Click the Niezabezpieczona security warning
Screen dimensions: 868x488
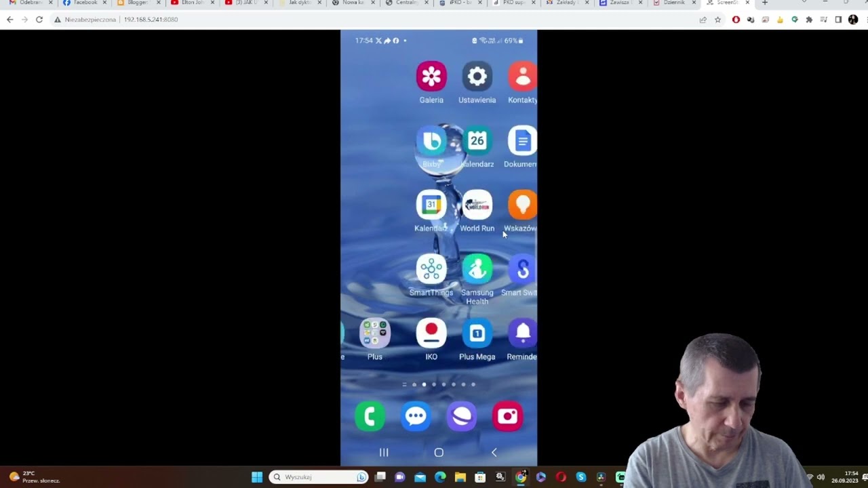(x=85, y=20)
